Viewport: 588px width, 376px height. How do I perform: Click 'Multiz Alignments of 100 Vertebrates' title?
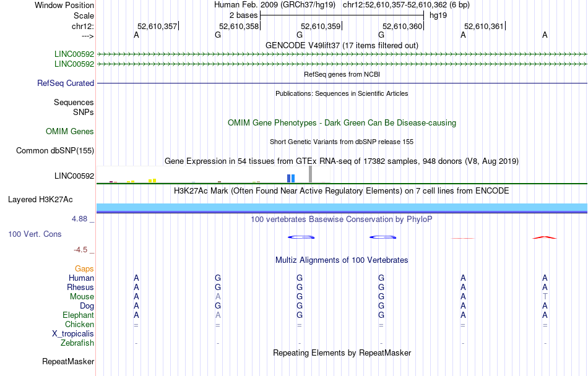(x=342, y=260)
